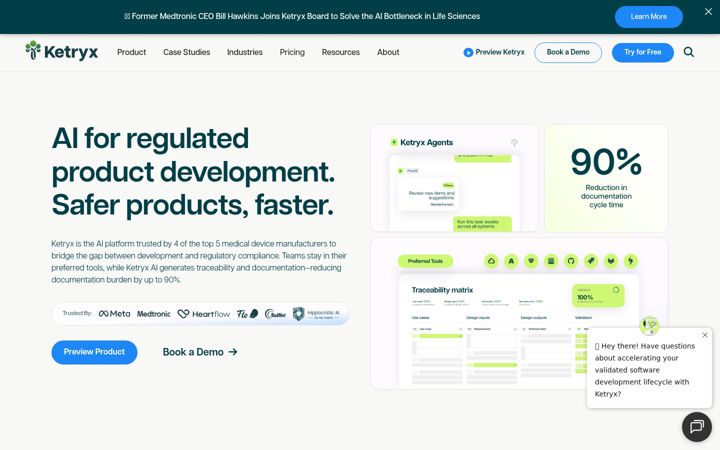
Task: Click the 'Design inputs' column header
Action: [x=477, y=318]
